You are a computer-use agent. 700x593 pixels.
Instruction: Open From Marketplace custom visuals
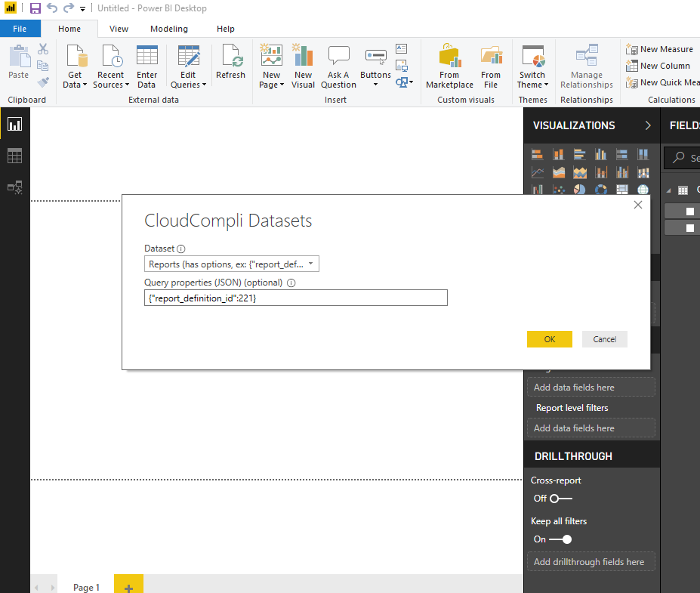coord(449,66)
